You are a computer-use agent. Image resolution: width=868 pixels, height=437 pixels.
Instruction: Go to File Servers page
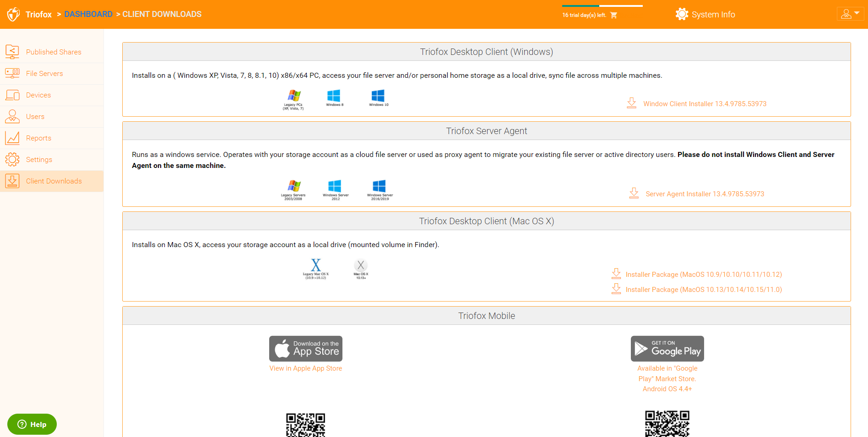(44, 74)
